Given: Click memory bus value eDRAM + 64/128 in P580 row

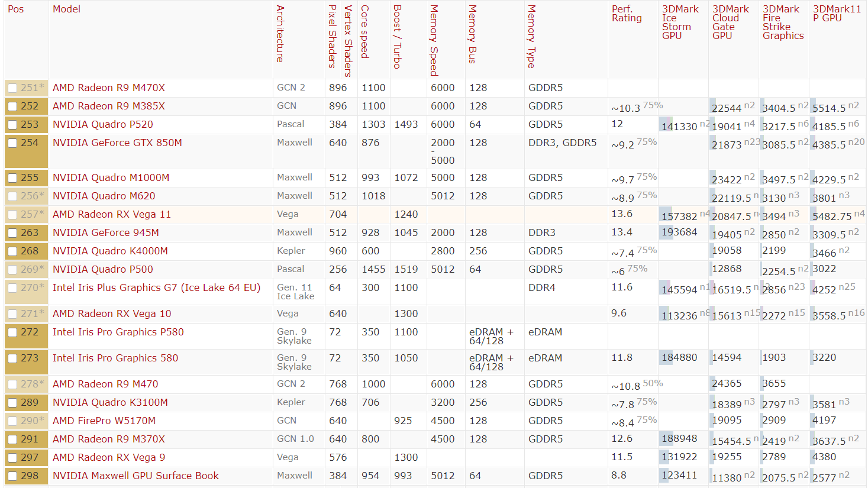Looking at the screenshot, I should click(491, 337).
